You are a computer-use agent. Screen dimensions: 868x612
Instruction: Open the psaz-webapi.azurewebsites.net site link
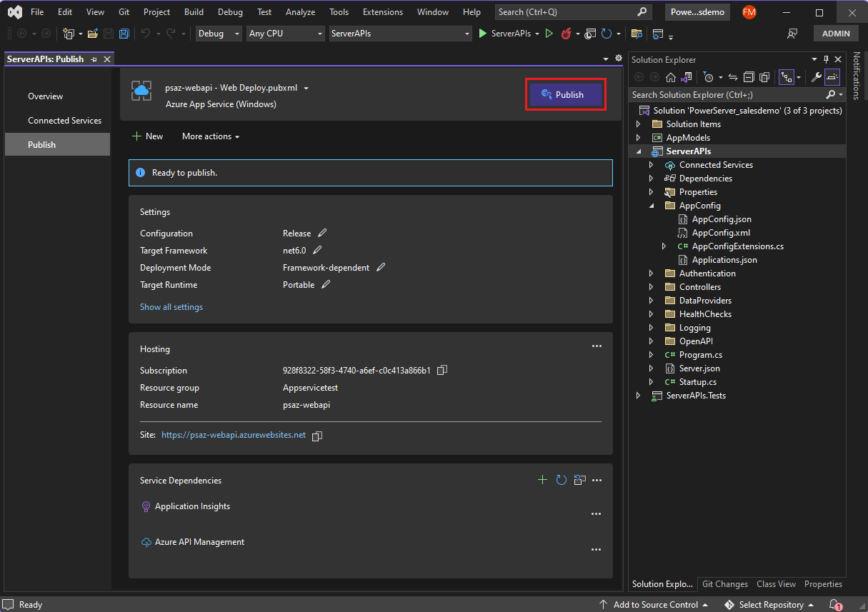[x=232, y=435]
